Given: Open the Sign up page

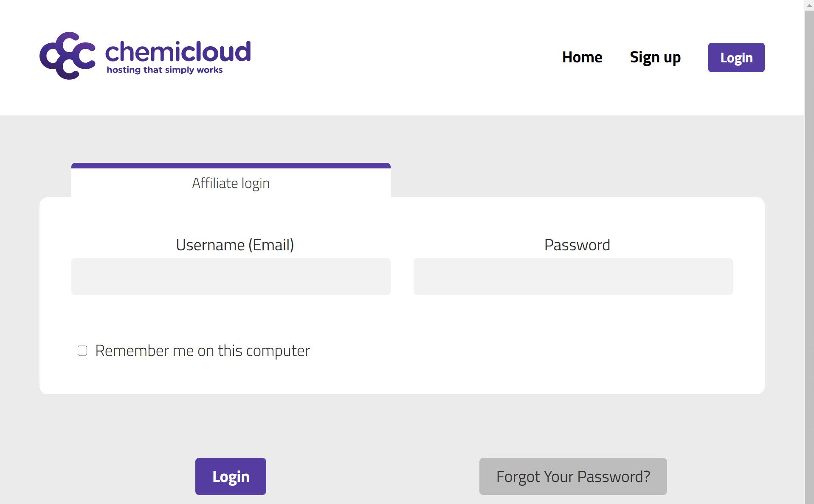Looking at the screenshot, I should point(655,57).
